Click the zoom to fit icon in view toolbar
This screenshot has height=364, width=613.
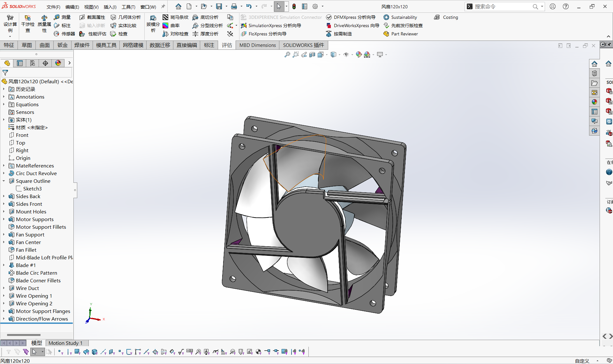287,55
